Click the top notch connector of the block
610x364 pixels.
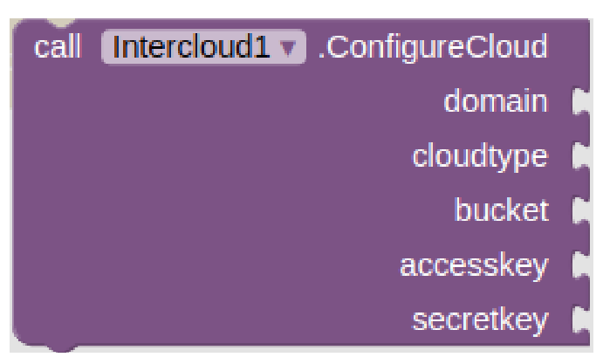(61, 23)
